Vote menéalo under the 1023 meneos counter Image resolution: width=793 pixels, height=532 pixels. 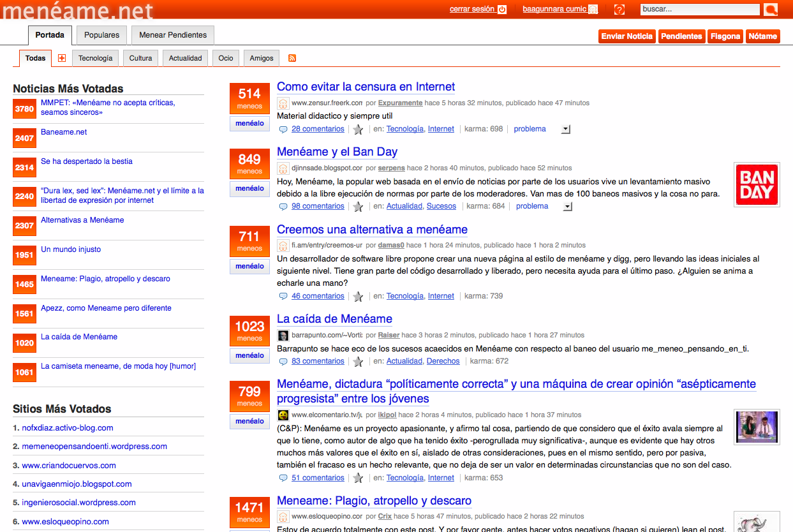(x=249, y=355)
